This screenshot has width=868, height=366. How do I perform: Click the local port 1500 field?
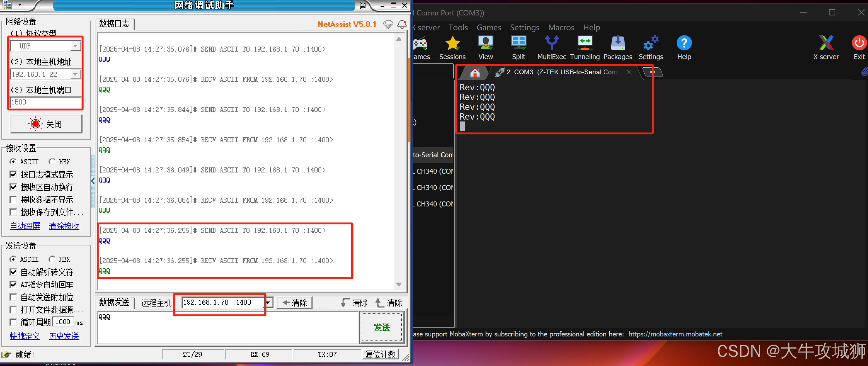[x=45, y=102]
